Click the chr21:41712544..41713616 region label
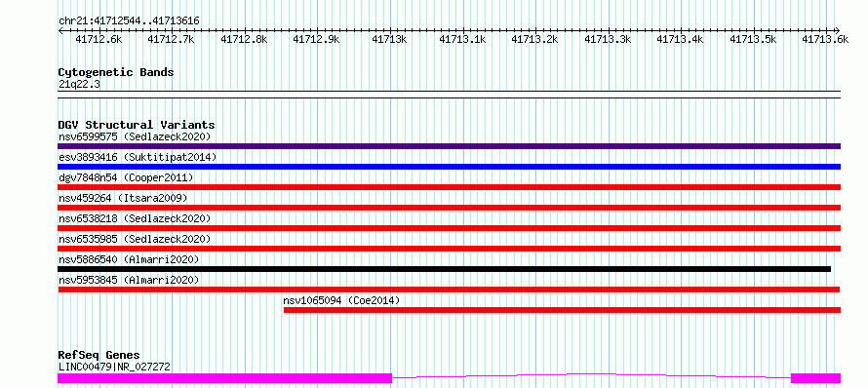Viewport: 868px width, 388px height. pyautogui.click(x=129, y=21)
